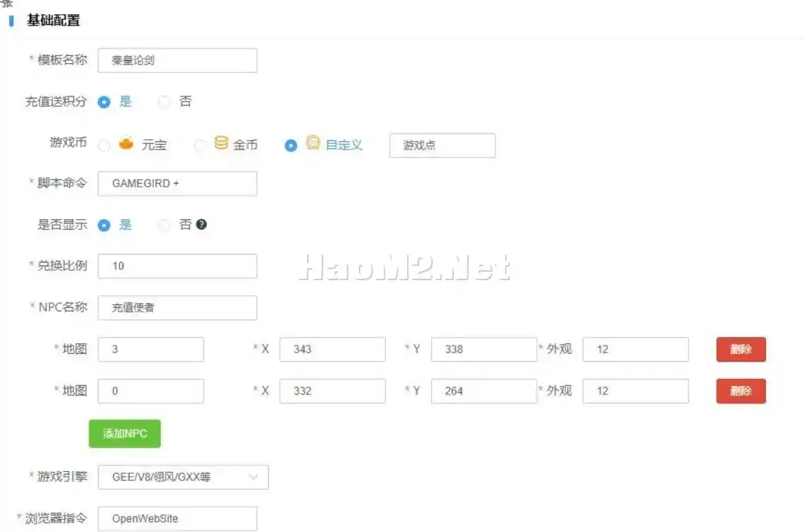Image resolution: width=805 pixels, height=532 pixels.
Task: Click the 是否显示 label
Action: pos(62,224)
